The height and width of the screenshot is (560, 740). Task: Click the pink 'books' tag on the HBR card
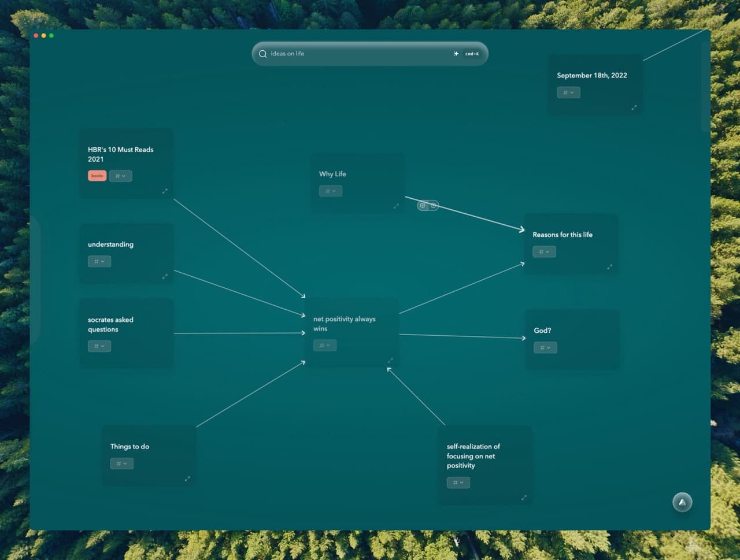point(97,175)
